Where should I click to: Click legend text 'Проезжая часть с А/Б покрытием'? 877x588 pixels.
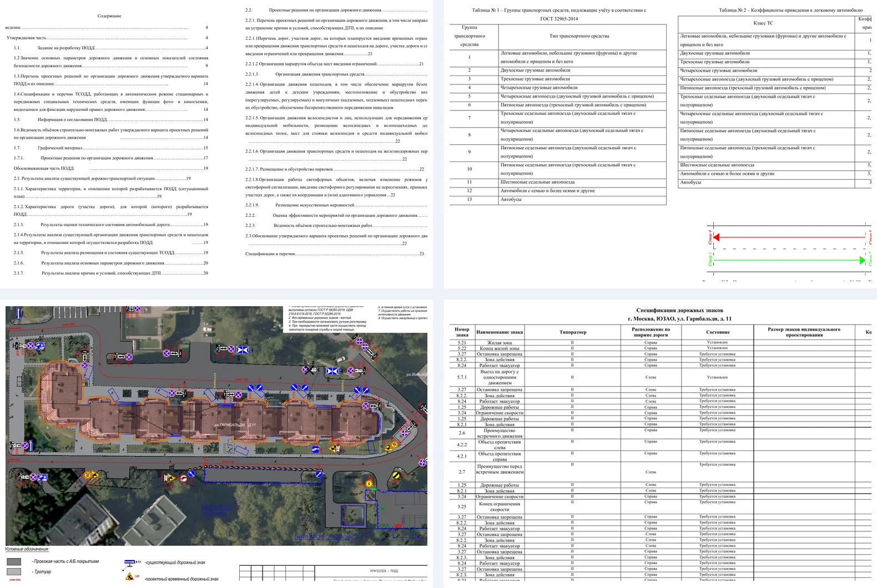pyautogui.click(x=65, y=561)
